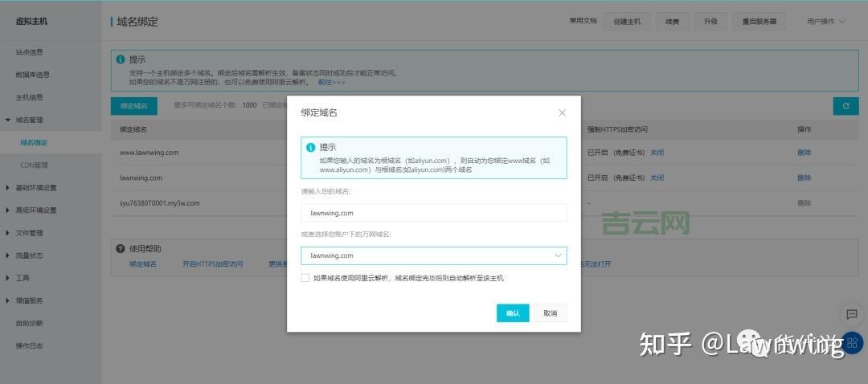Click the 续费 button in the header

coord(673,22)
